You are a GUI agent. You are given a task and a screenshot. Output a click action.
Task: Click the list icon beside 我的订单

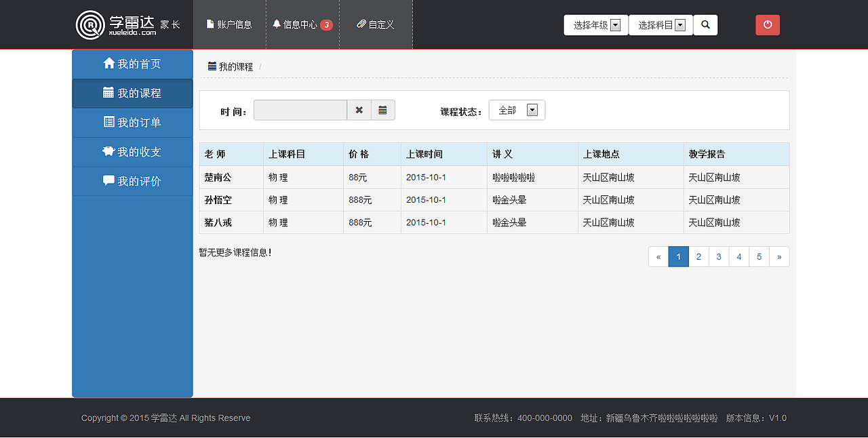tap(109, 122)
